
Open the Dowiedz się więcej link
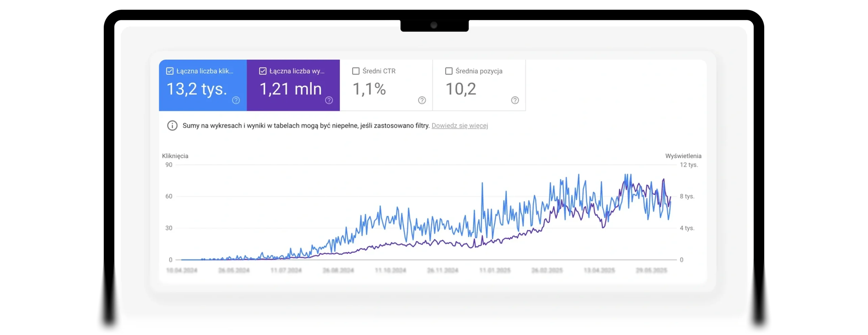[x=459, y=126]
